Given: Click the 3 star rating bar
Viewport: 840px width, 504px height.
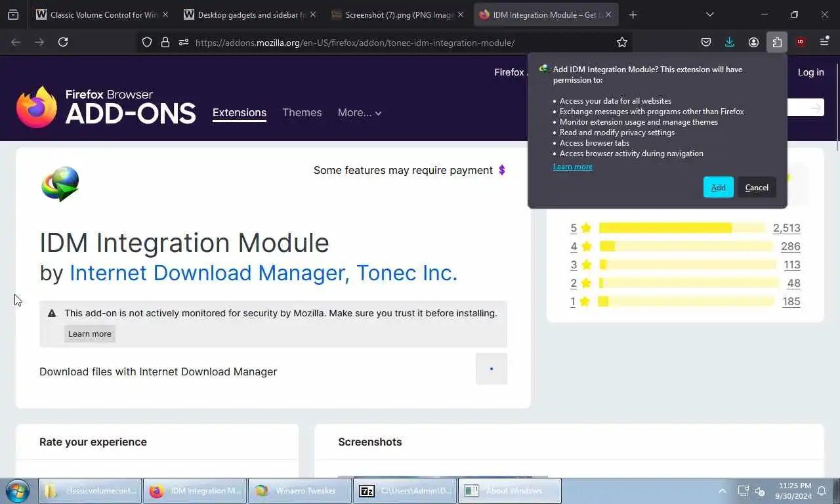Looking at the screenshot, I should coord(687,264).
